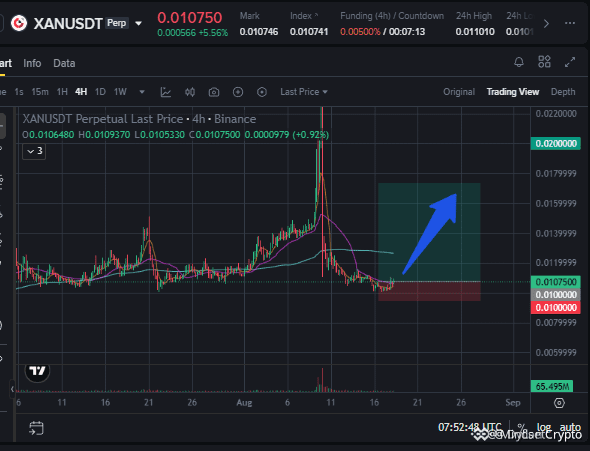Open candlestick chart style icon
590x451 pixels.
190,92
